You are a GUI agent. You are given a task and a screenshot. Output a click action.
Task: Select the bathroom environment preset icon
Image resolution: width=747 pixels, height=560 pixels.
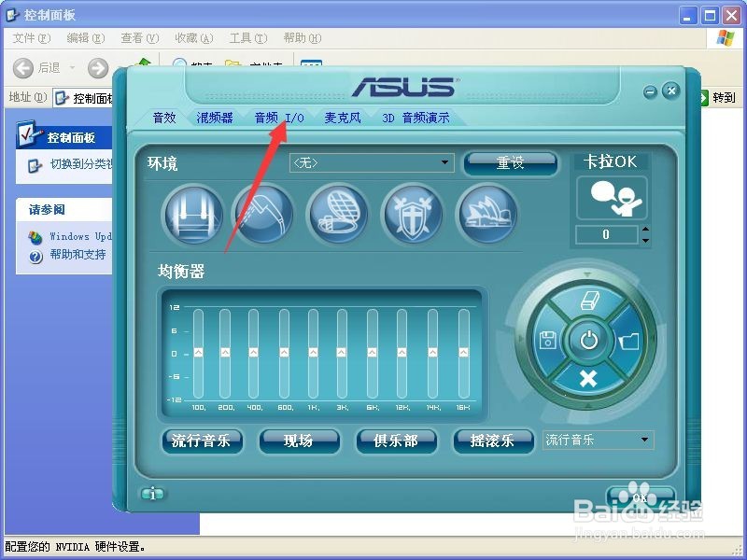point(193,214)
